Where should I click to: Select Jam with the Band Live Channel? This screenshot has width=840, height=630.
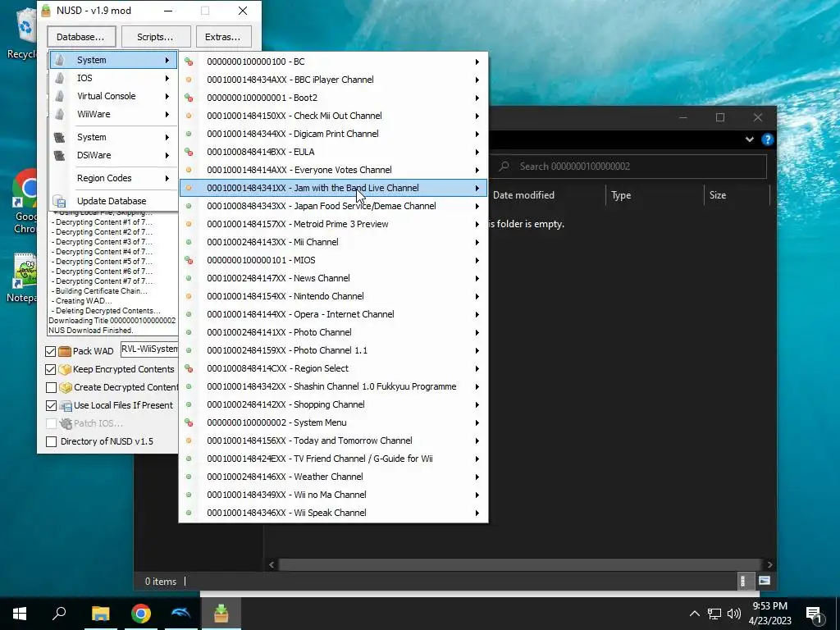(x=333, y=188)
